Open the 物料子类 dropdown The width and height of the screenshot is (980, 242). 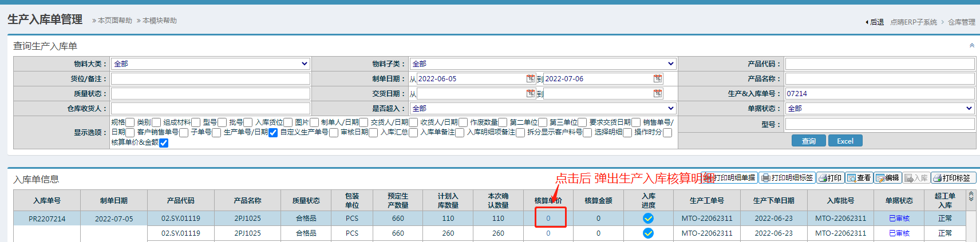543,64
